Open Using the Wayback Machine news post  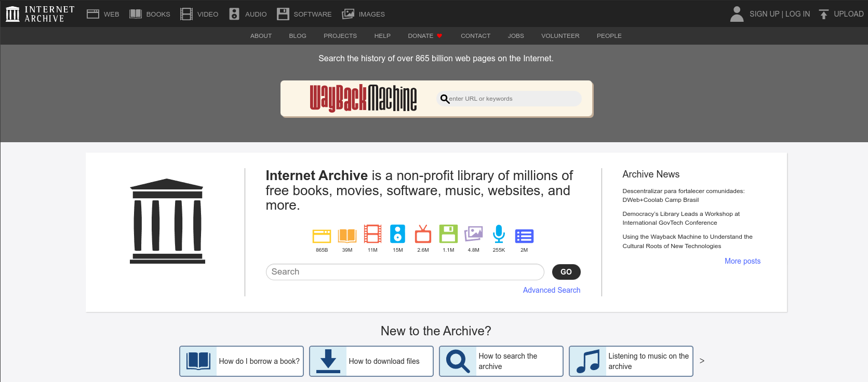(x=687, y=241)
